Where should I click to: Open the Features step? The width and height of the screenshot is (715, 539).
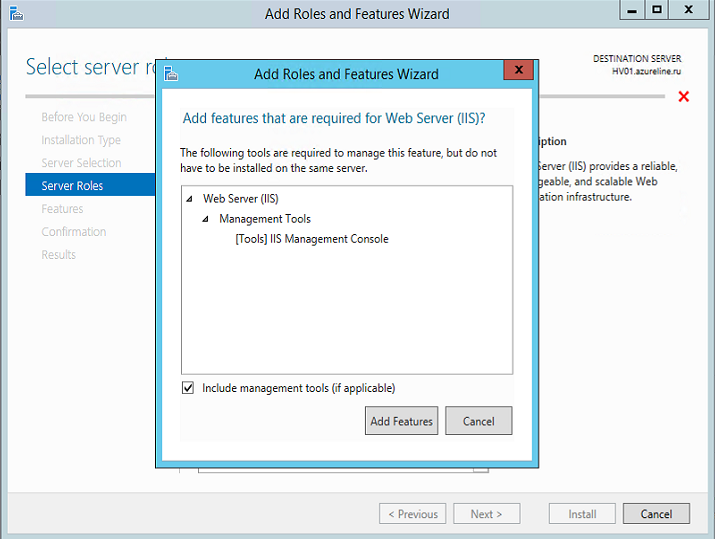pyautogui.click(x=62, y=209)
